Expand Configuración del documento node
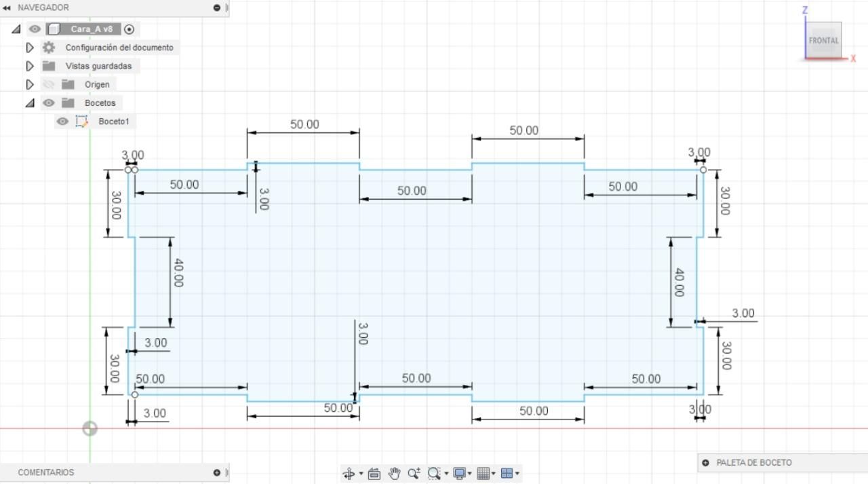 coord(30,48)
